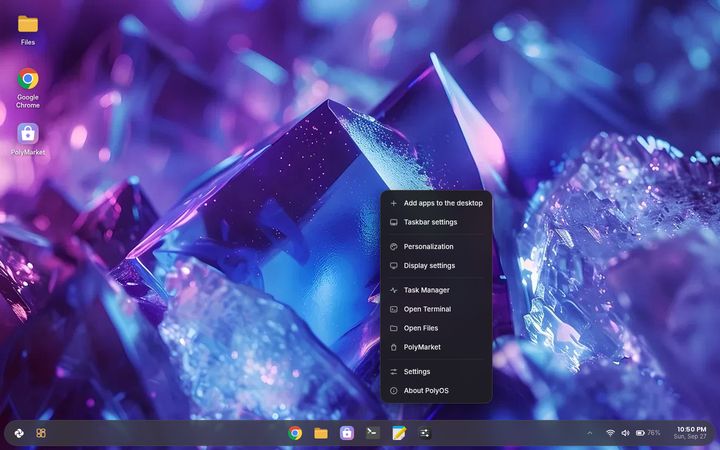Select PolyMarket in the context menu

click(436, 347)
